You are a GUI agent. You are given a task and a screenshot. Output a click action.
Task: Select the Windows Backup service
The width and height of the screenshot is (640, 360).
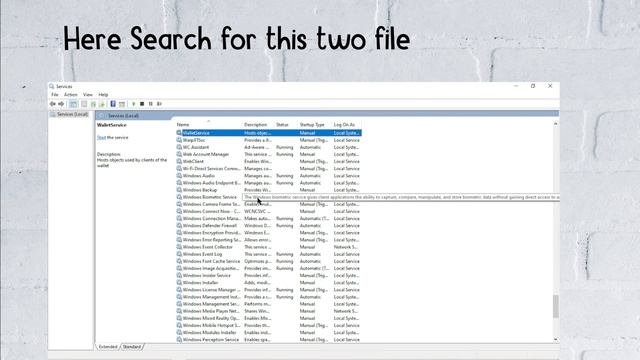coord(269,190)
